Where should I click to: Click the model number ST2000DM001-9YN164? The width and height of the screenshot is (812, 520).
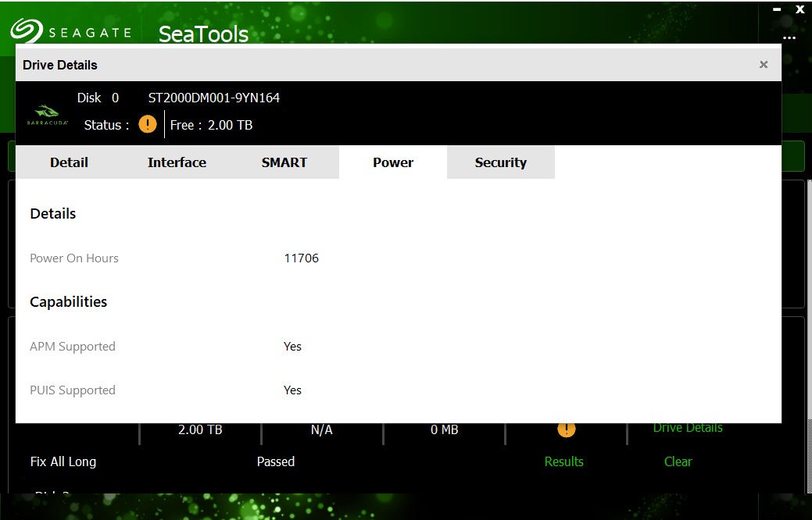pos(213,98)
